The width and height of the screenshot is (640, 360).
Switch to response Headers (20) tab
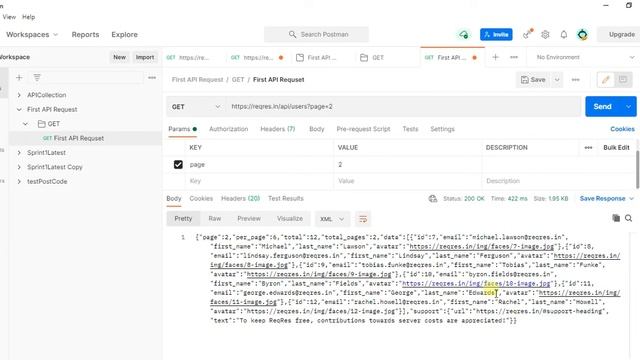[x=240, y=199]
